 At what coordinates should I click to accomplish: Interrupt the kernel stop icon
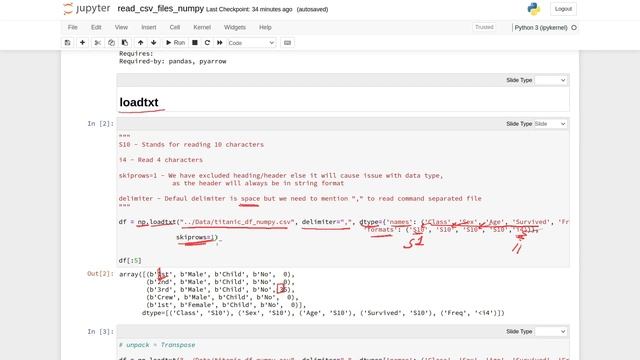pos(195,43)
